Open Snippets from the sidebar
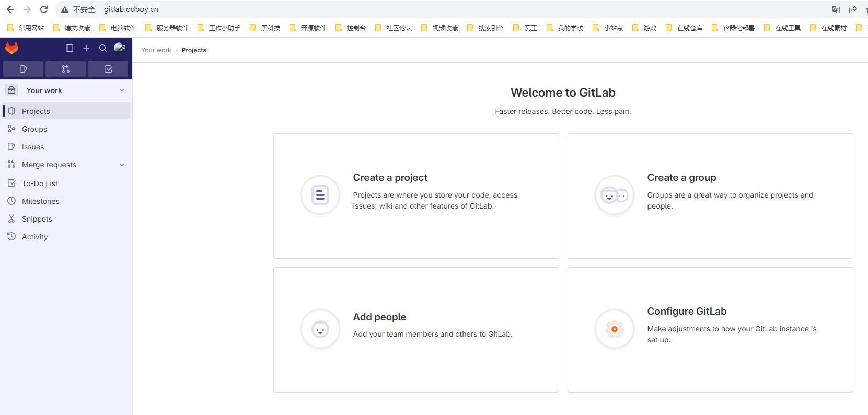The height and width of the screenshot is (415, 868). (37, 219)
